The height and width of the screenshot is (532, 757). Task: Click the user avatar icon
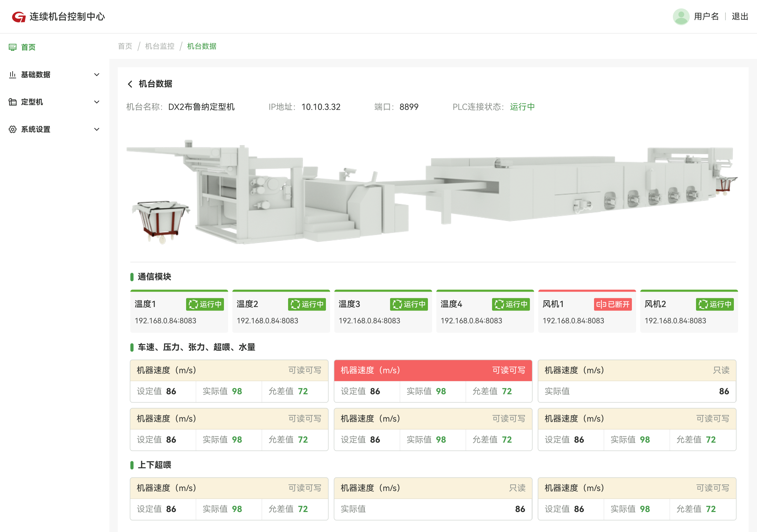pos(681,16)
